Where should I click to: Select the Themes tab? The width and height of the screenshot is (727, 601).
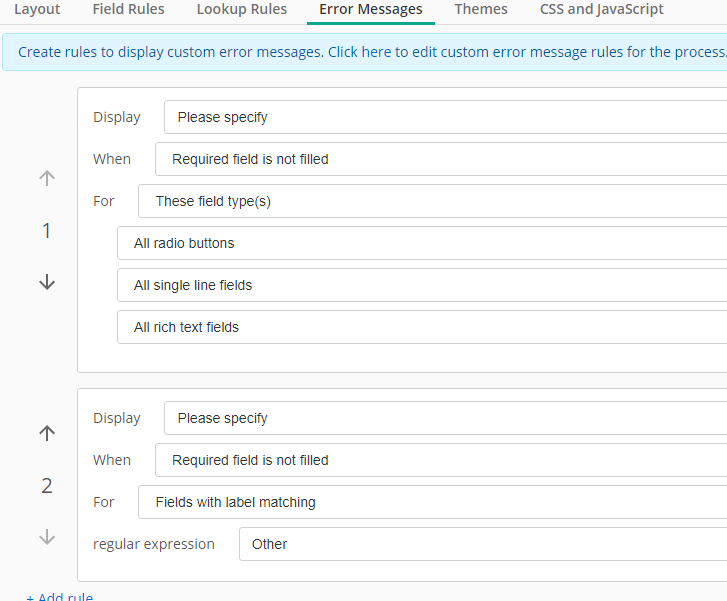(x=481, y=9)
